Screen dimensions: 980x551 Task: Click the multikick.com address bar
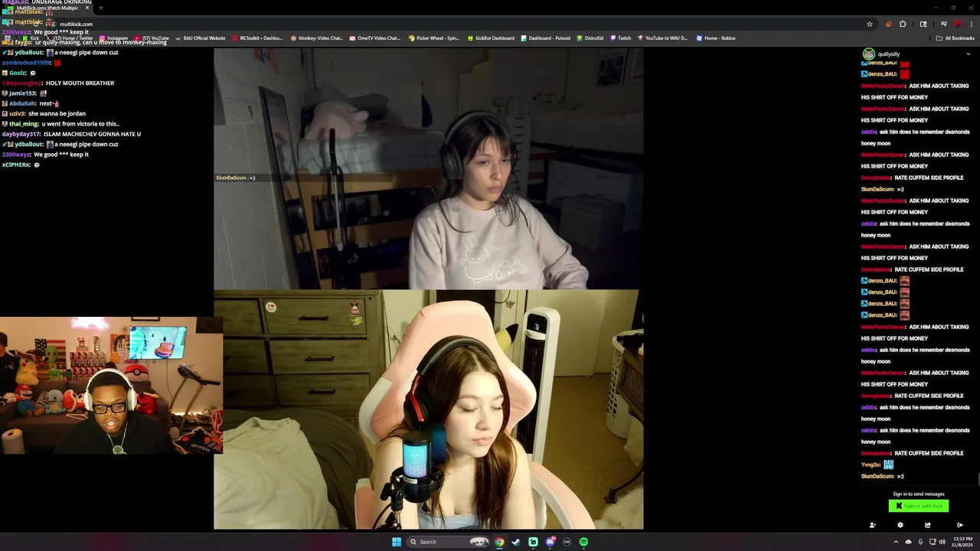[459, 24]
